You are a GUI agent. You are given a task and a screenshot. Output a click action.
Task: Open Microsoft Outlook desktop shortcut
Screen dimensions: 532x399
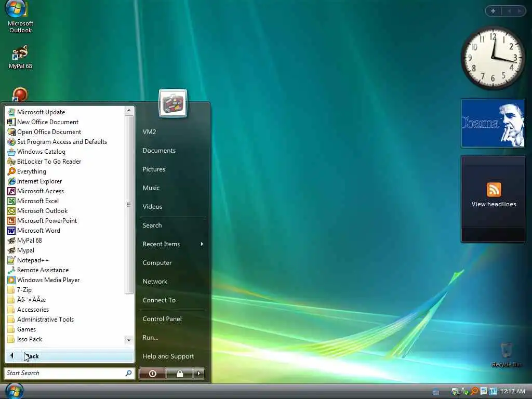point(20,17)
